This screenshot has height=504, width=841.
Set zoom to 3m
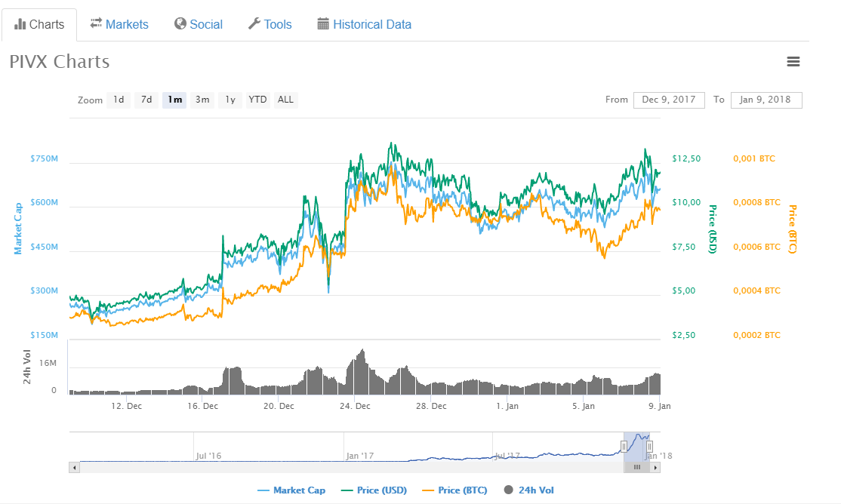[x=202, y=100]
